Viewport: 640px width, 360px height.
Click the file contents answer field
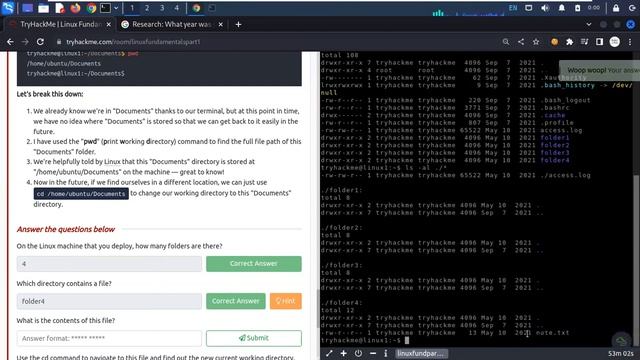click(x=109, y=338)
